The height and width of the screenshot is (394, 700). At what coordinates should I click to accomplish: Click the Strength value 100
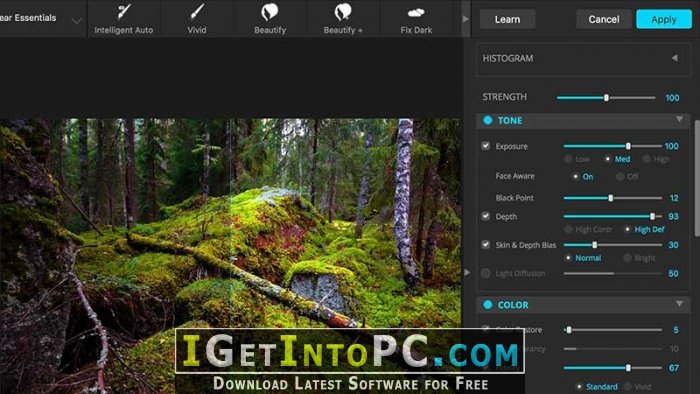point(672,98)
